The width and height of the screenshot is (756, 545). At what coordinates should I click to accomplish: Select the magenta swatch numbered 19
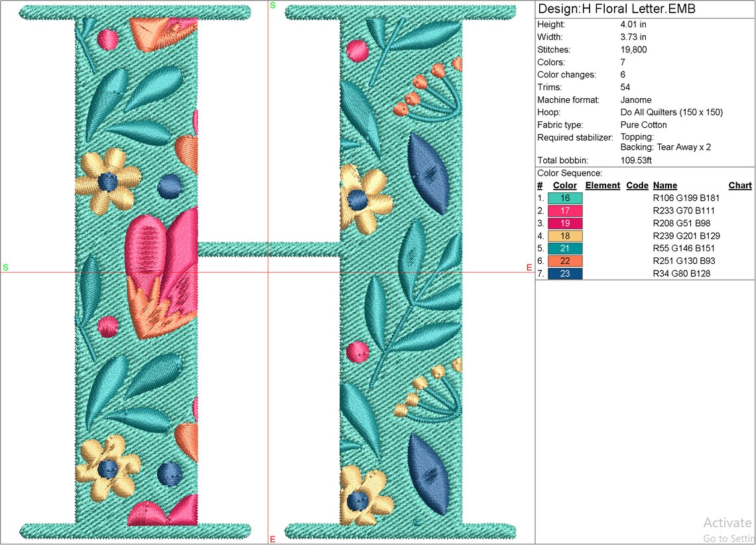tap(564, 223)
